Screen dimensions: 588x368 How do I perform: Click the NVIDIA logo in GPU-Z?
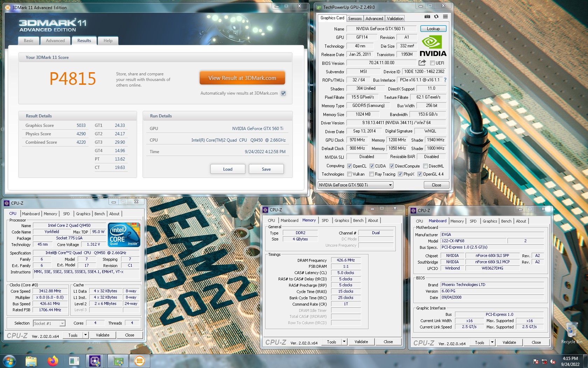(433, 46)
